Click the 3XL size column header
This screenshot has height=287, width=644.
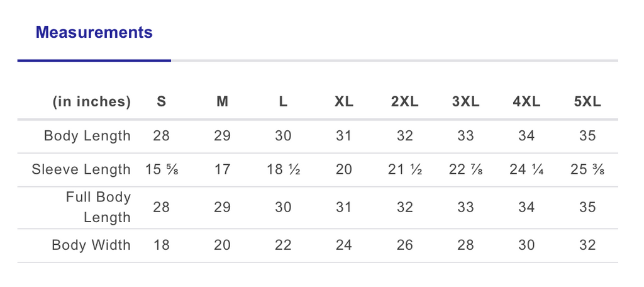[x=465, y=101]
